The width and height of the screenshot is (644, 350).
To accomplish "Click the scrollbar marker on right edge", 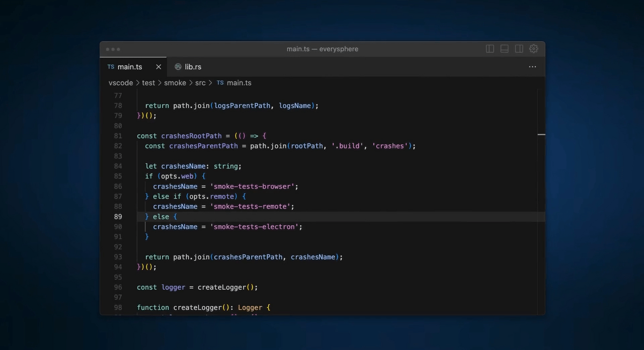I will tap(541, 135).
